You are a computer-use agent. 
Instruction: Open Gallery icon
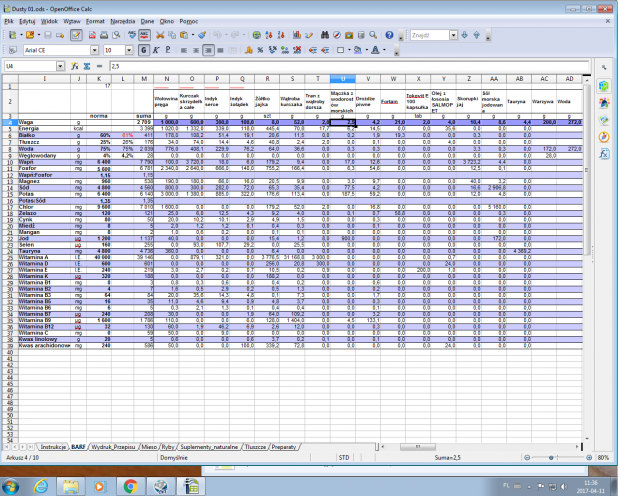click(x=349, y=35)
